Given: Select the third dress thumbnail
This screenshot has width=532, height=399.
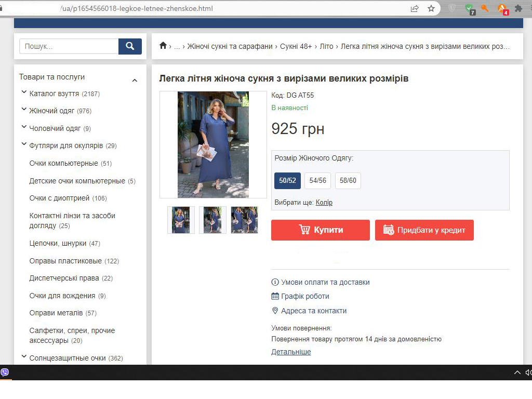Looking at the screenshot, I should pos(244,220).
